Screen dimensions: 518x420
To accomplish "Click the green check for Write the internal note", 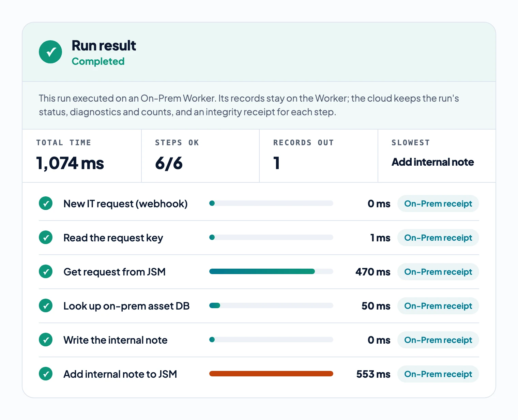I will (46, 340).
